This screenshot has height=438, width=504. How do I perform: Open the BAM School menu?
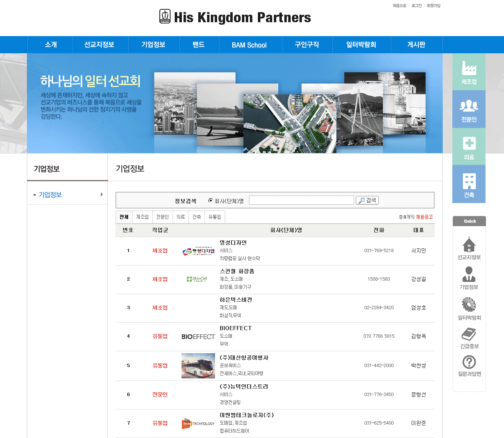(249, 45)
